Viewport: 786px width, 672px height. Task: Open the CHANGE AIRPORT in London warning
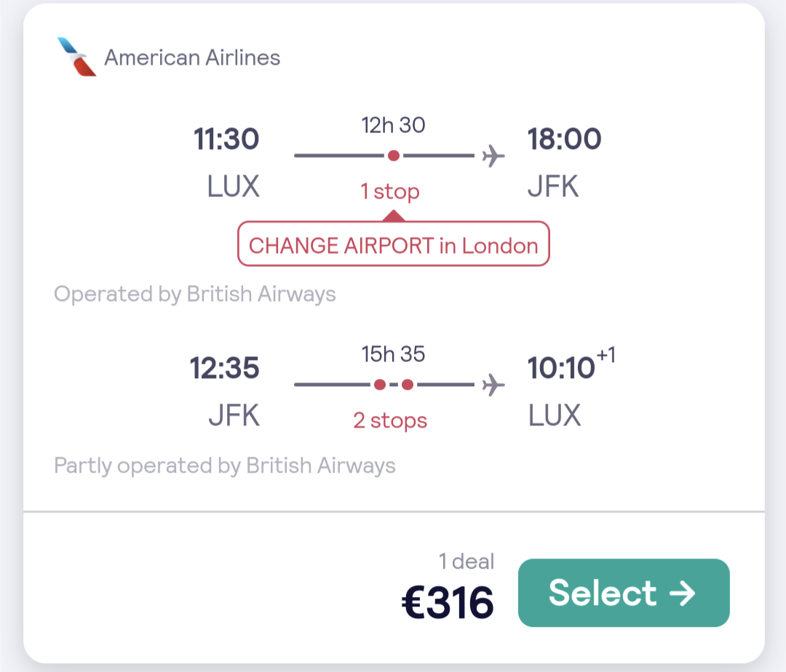(394, 244)
